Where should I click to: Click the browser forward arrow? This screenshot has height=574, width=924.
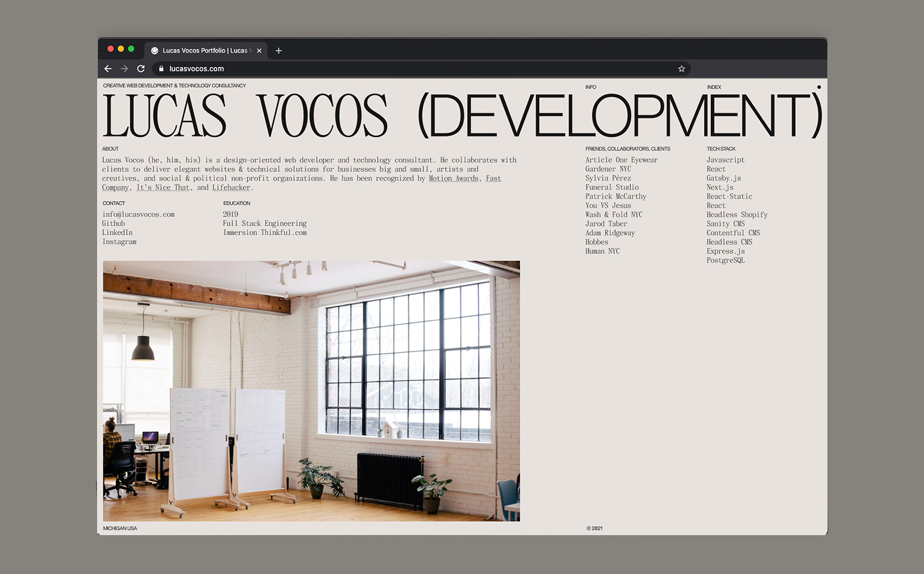coord(124,69)
